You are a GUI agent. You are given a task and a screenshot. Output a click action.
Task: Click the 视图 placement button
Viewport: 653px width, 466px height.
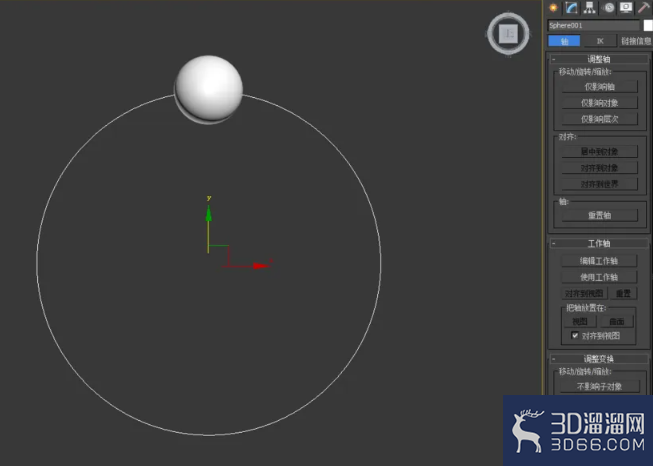580,321
